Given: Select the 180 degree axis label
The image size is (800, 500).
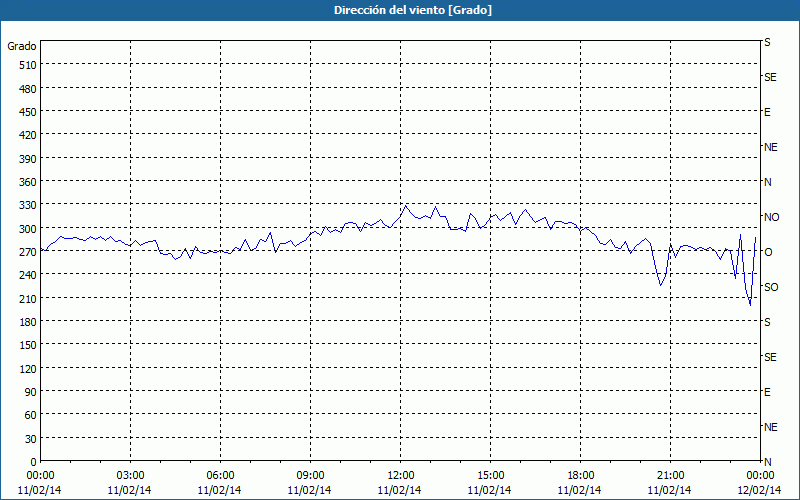Looking at the screenshot, I should click(29, 322).
